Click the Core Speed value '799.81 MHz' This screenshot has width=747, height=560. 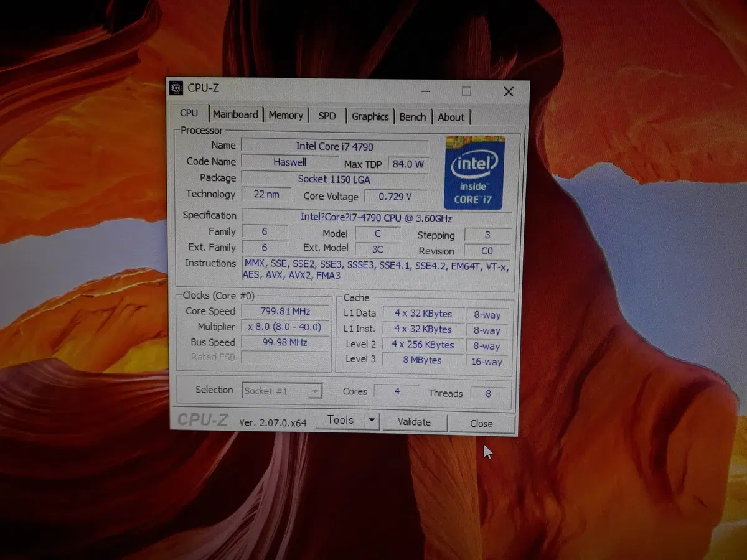[286, 311]
